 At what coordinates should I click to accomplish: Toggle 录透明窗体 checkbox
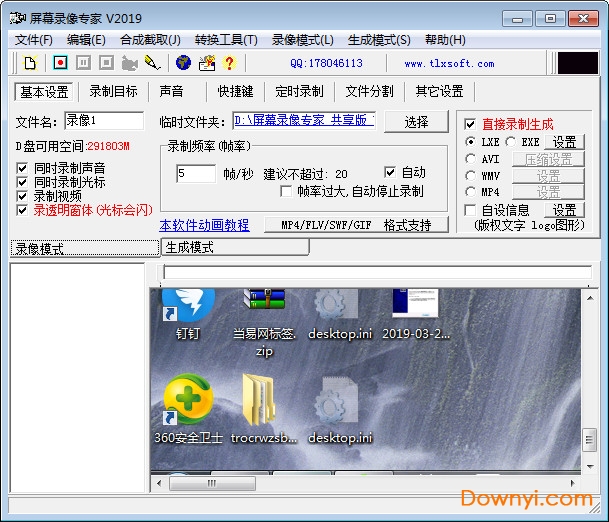click(22, 210)
